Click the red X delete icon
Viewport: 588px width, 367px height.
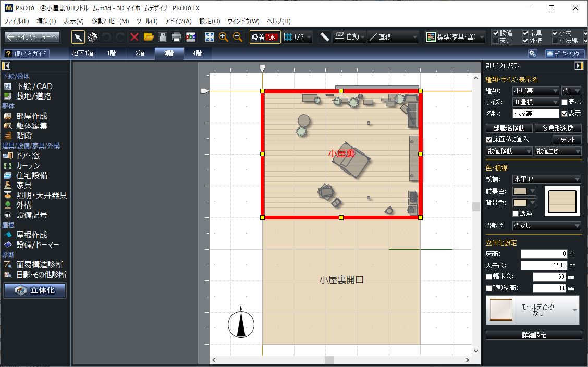134,37
